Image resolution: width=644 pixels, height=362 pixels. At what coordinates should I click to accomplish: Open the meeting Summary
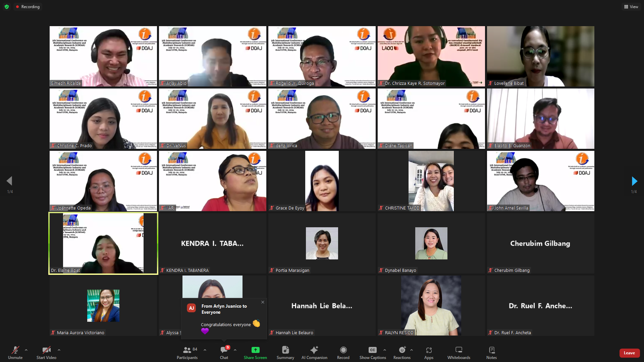(285, 353)
